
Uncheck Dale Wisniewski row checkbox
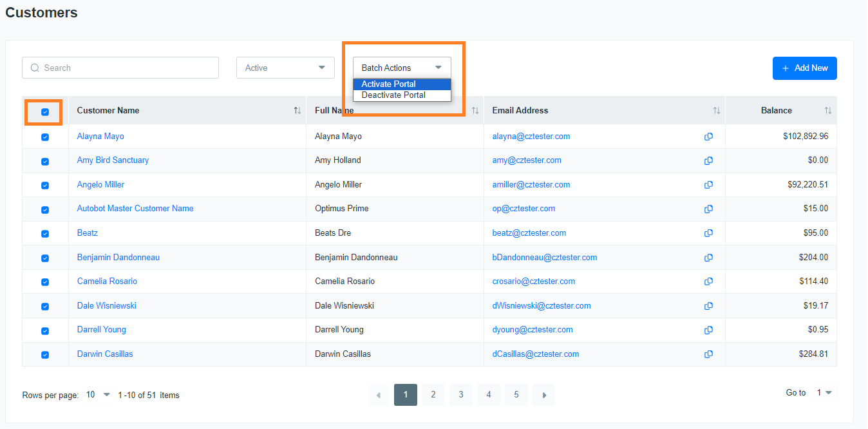point(45,307)
